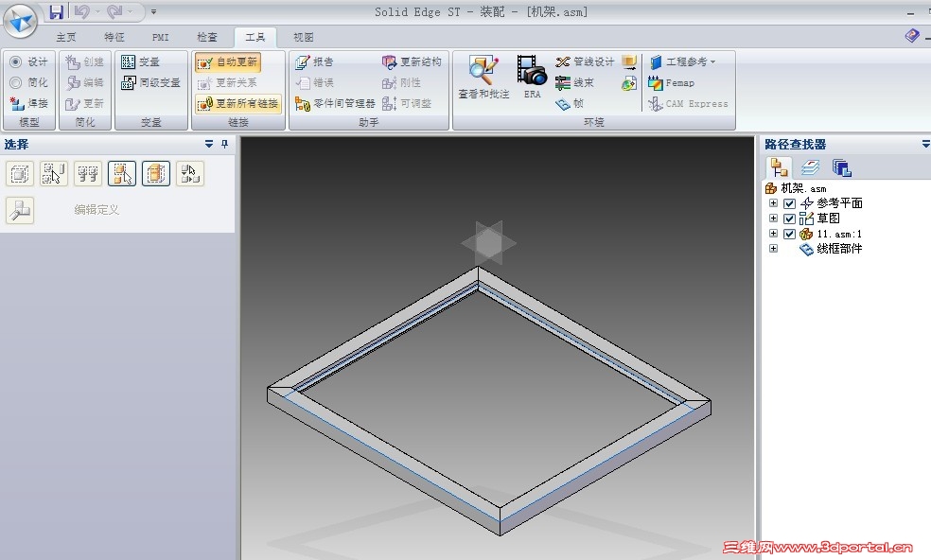Open the 报告 assistant tool
The image size is (931, 560).
pos(315,61)
